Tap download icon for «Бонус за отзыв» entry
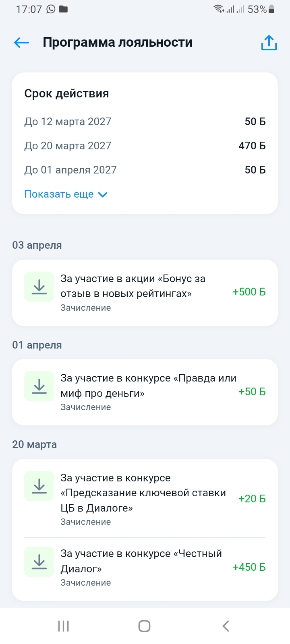The image size is (290, 644). point(39,287)
